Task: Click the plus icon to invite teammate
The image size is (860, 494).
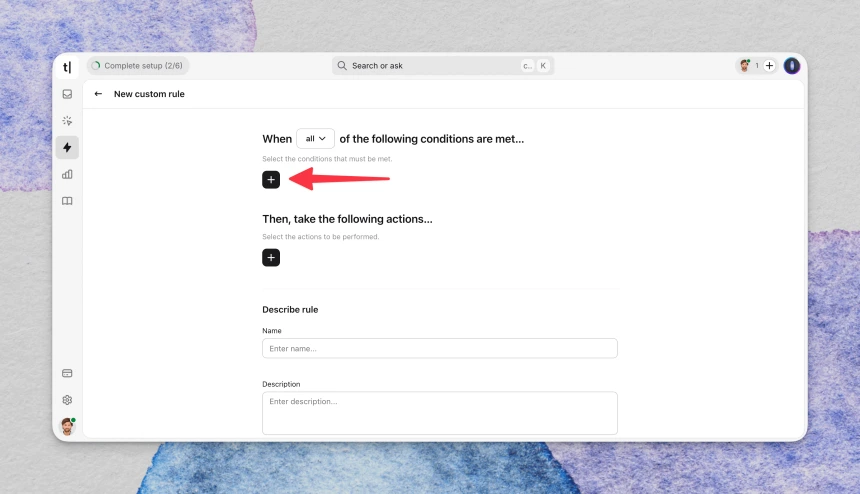Action: point(769,66)
